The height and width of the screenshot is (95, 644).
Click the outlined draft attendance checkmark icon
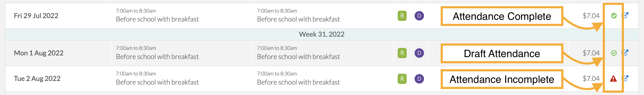(614, 53)
